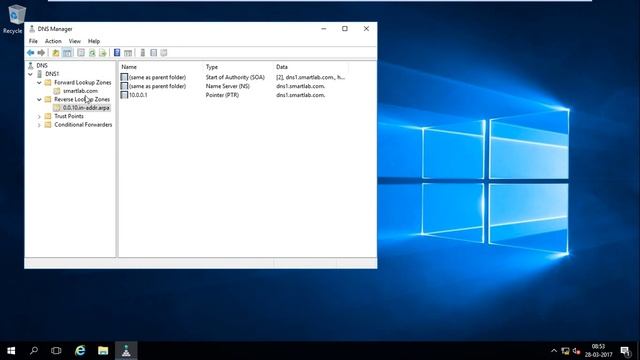Screen dimensions: 640x360
Task: Select the smartlab.com zone
Action: coord(80,91)
